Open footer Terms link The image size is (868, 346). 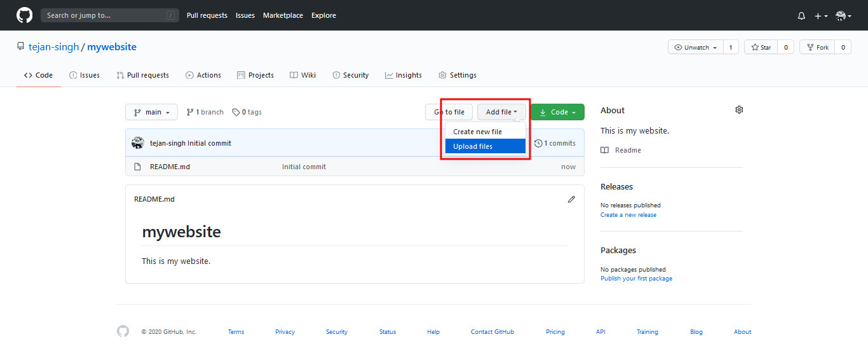[x=236, y=332]
